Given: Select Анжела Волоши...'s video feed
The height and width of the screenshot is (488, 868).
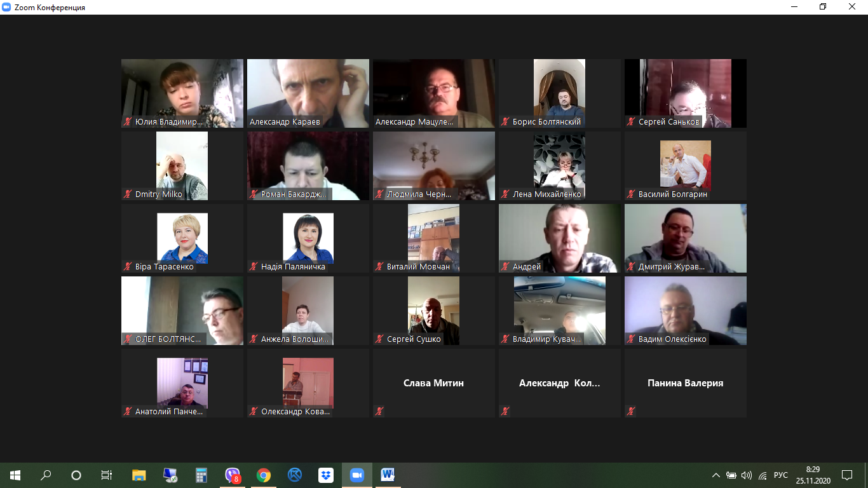Looking at the screenshot, I should (308, 311).
